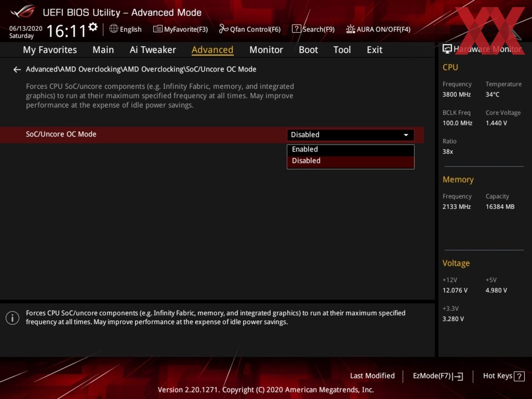Click BCLK Freq value 100.0 MHz
The image size is (532, 399).
click(457, 123)
